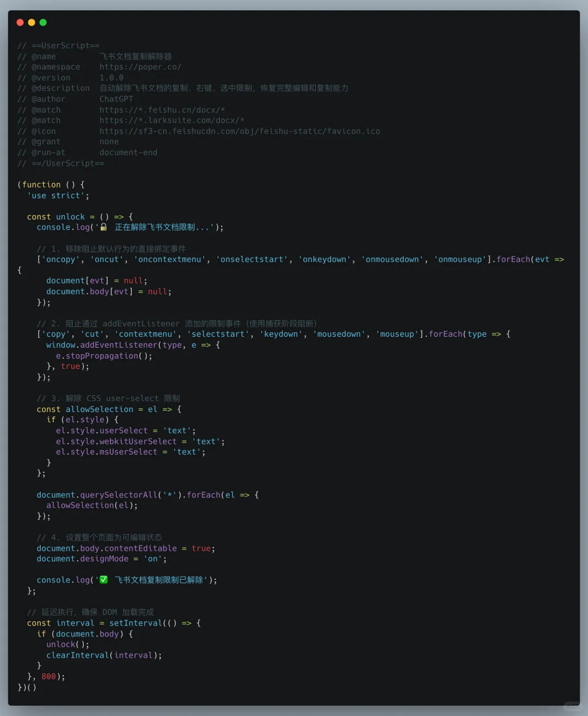
Task: Click the "clearInterval(interval);" line
Action: tap(104, 655)
